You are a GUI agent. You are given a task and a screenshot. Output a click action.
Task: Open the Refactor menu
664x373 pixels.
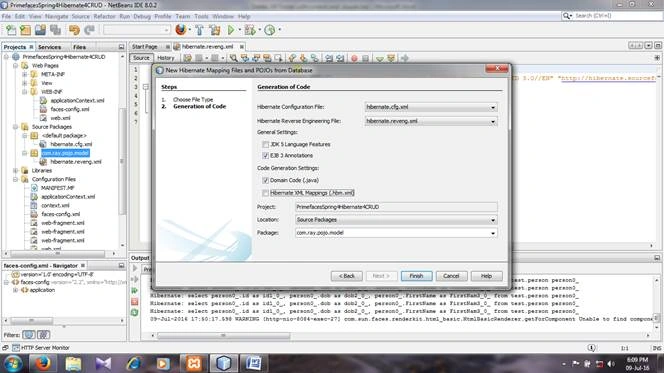pos(104,17)
